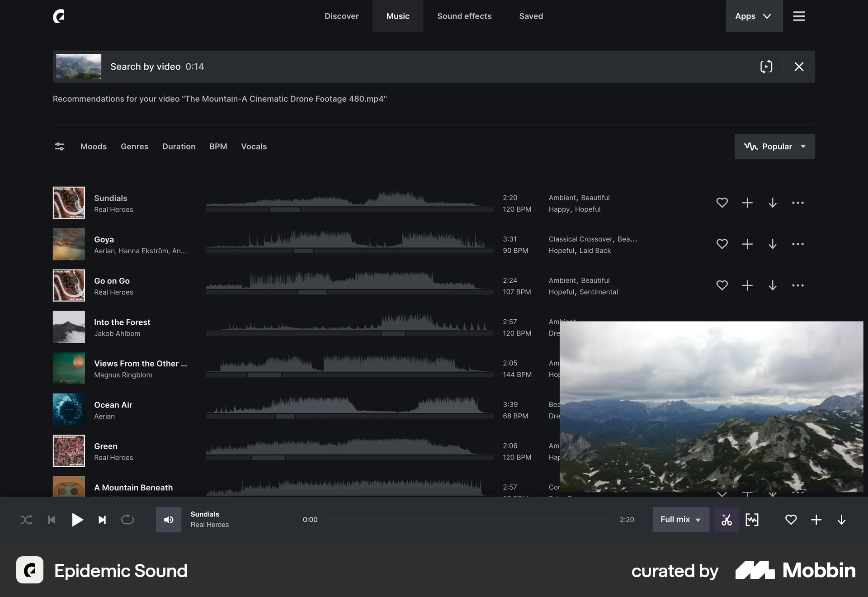Open more options for Go on Go
This screenshot has width=868, height=597.
coord(798,285)
